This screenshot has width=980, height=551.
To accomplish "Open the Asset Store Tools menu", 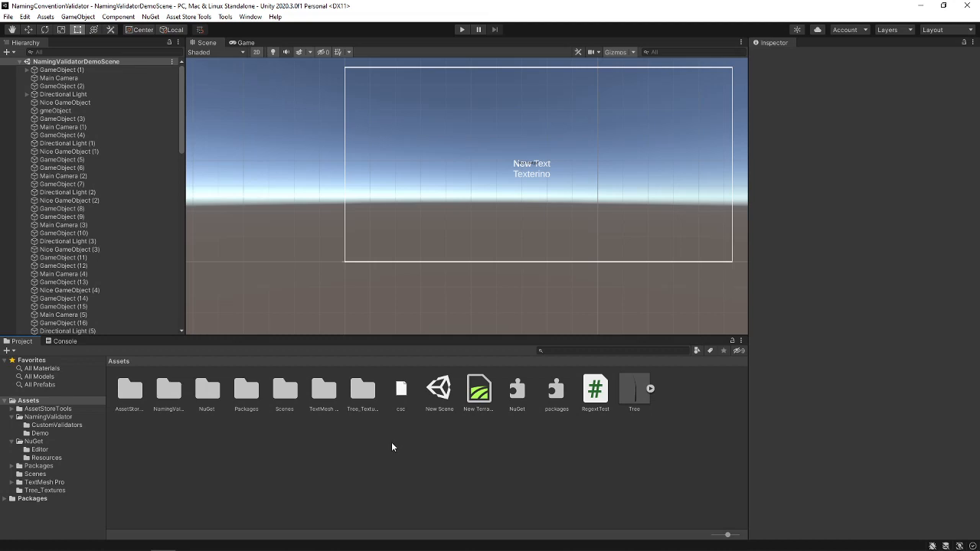I will coord(188,17).
